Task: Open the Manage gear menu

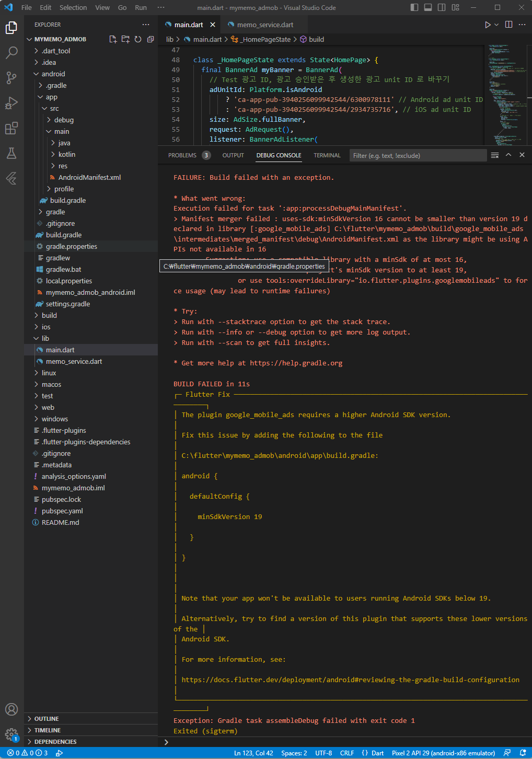Action: pyautogui.click(x=11, y=734)
